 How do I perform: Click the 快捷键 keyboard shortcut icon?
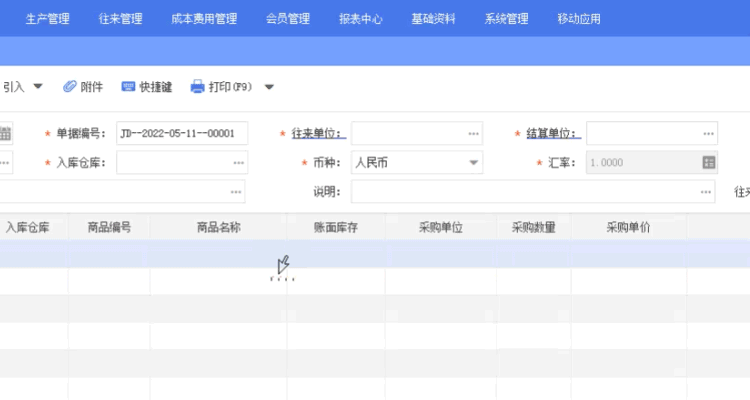point(128,87)
